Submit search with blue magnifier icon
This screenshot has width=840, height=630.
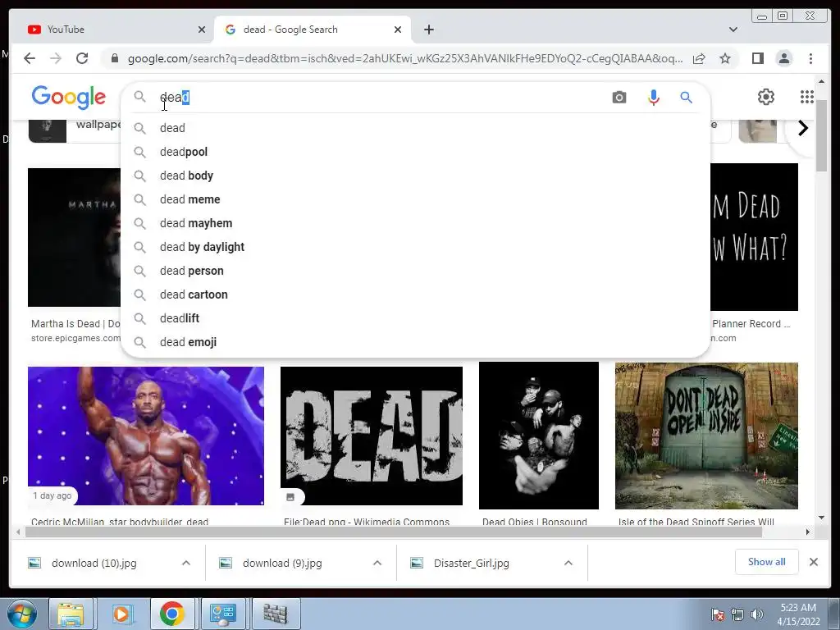pyautogui.click(x=687, y=98)
